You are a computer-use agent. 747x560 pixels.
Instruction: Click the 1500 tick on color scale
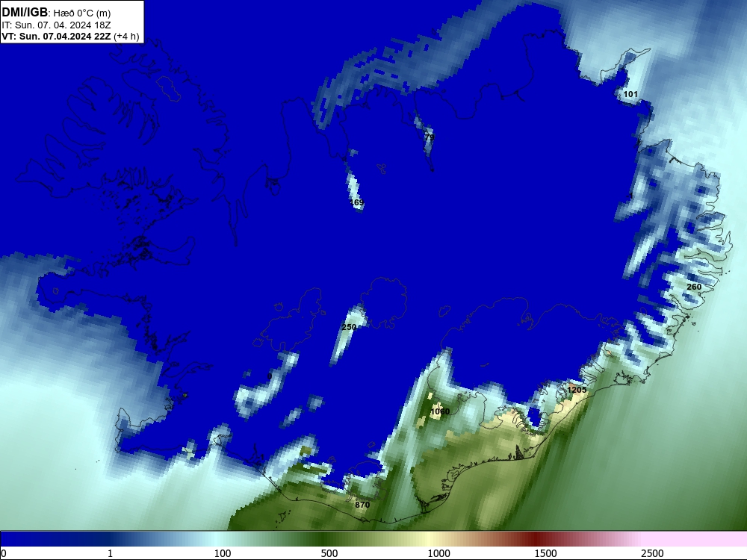545,553
